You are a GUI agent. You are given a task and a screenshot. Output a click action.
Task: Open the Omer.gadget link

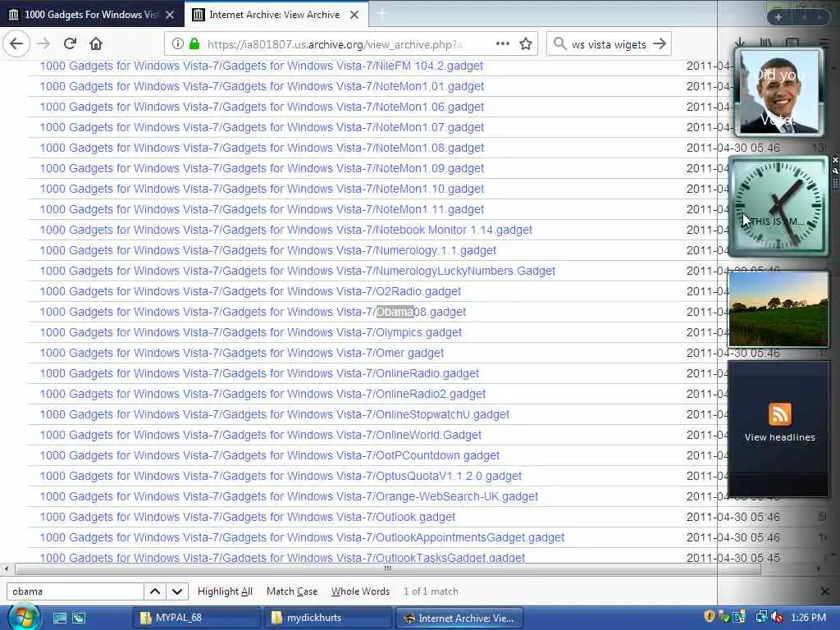(x=241, y=353)
